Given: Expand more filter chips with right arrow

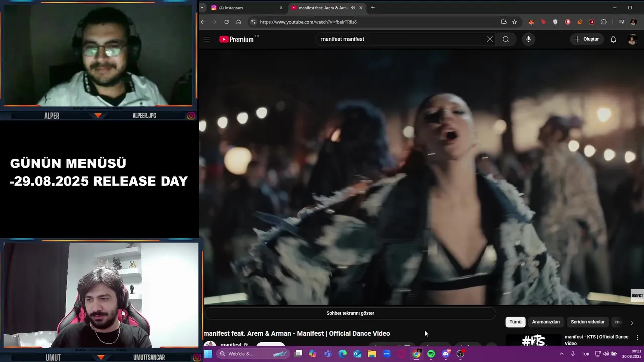Looking at the screenshot, I should [x=632, y=322].
